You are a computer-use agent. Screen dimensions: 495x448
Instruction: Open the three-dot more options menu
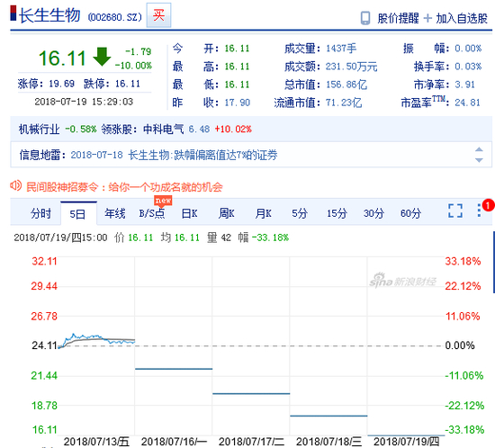[479, 211]
